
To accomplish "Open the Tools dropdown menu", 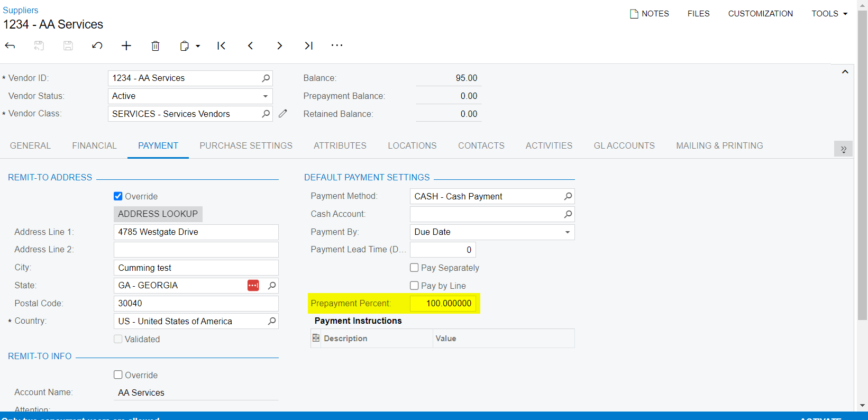I will [829, 14].
